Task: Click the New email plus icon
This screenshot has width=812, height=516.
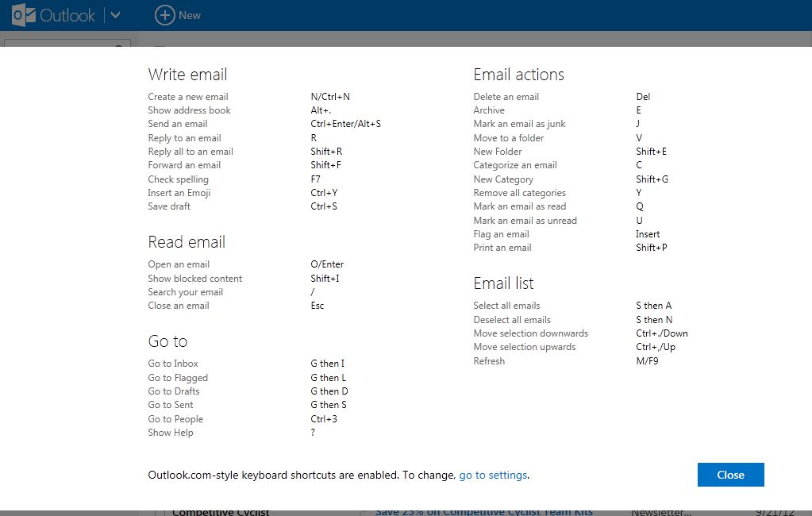Action: pos(164,15)
